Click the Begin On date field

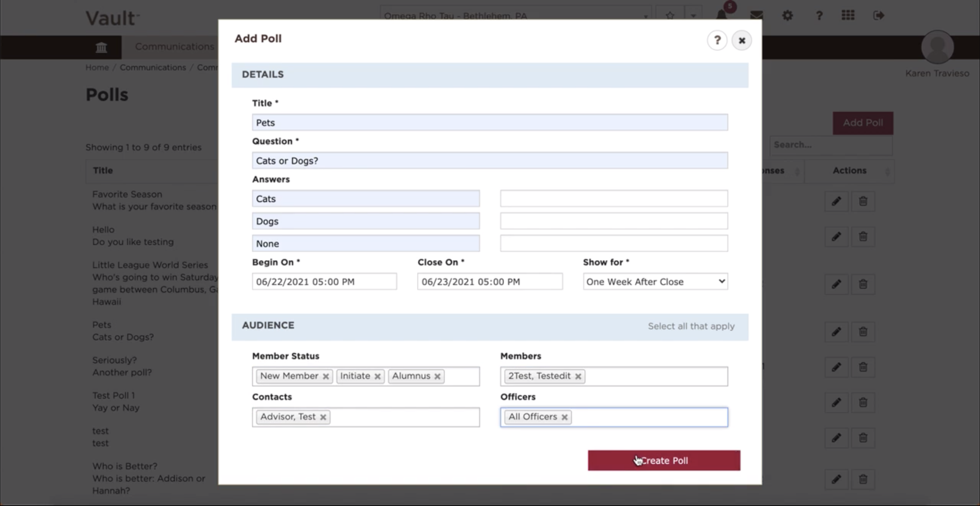pyautogui.click(x=324, y=281)
